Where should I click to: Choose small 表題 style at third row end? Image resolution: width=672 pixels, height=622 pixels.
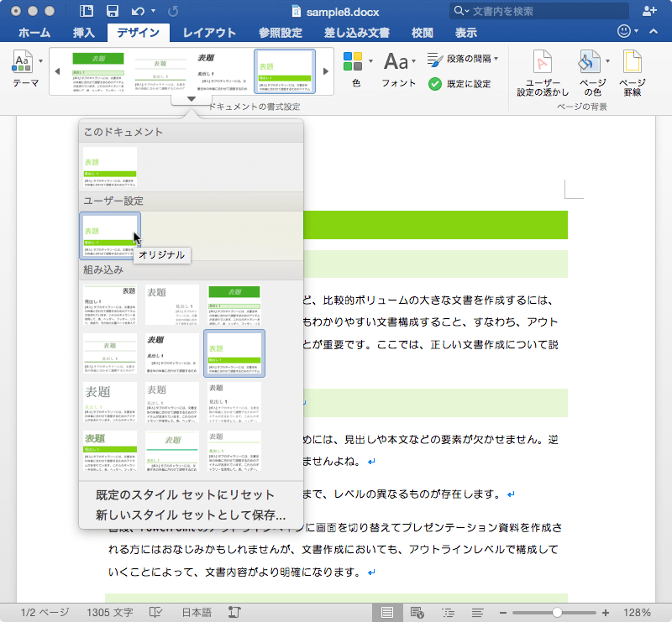click(x=234, y=402)
